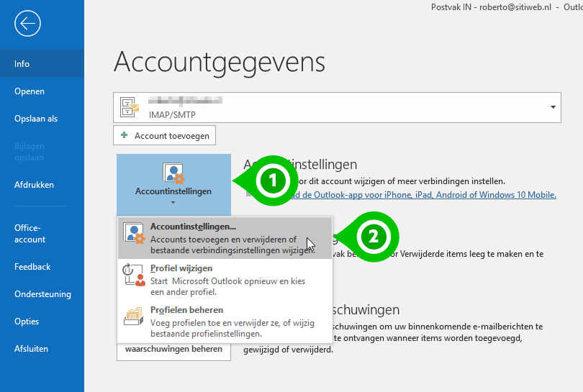
Task: Expand the IMAP/SMTP account dropdown arrow
Action: click(553, 107)
